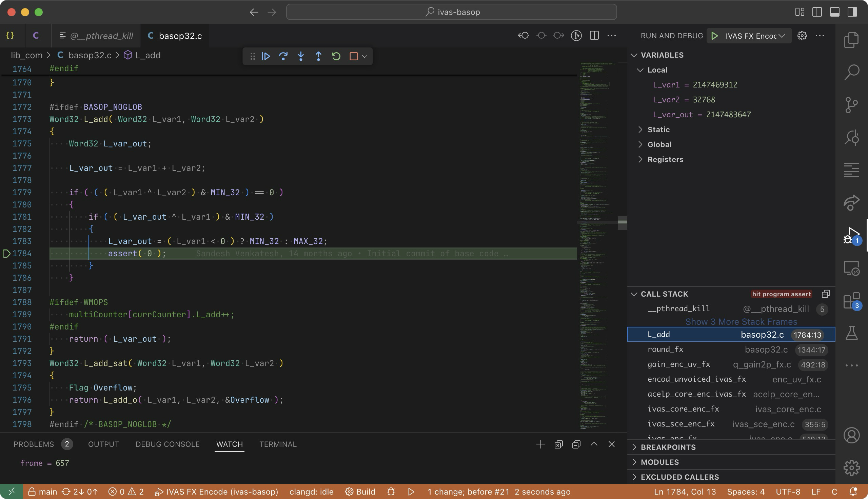The height and width of the screenshot is (499, 868).
Task: Restart the debug session
Action: coord(336,56)
